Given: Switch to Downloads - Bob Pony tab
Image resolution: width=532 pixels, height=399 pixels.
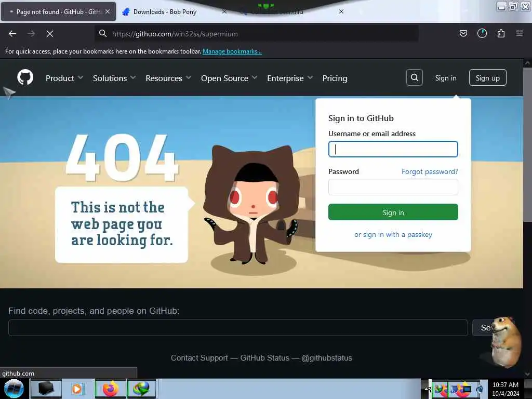Looking at the screenshot, I should click(x=165, y=12).
